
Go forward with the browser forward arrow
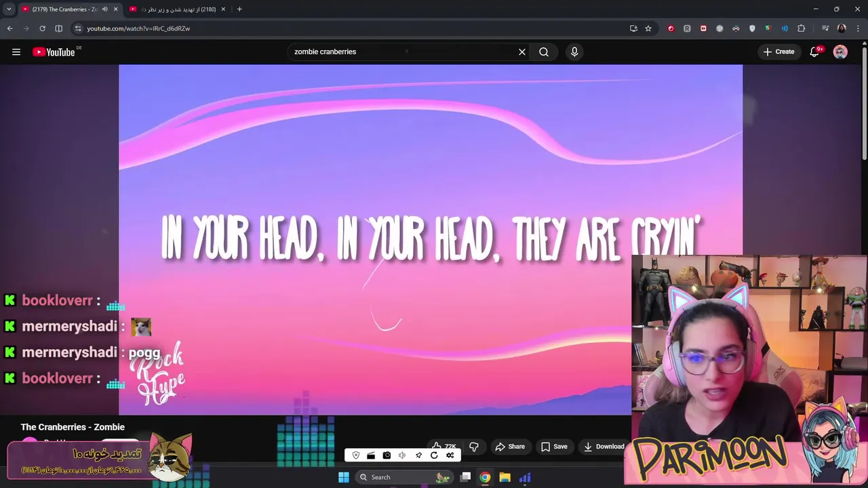(x=26, y=28)
